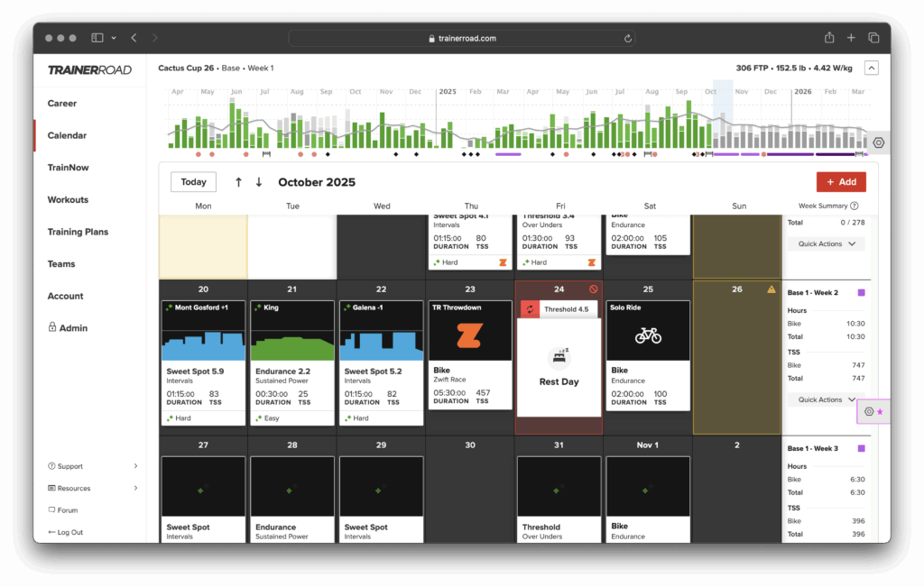Collapse the career chart panel

[871, 68]
